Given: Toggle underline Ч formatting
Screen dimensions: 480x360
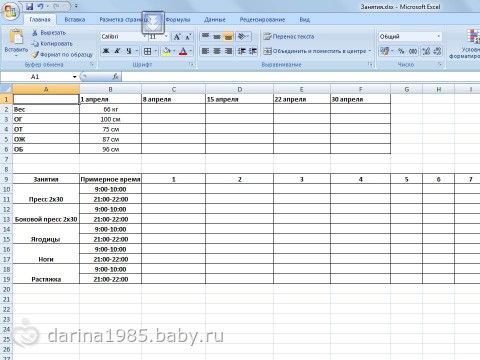Looking at the screenshot, I should [x=129, y=51].
